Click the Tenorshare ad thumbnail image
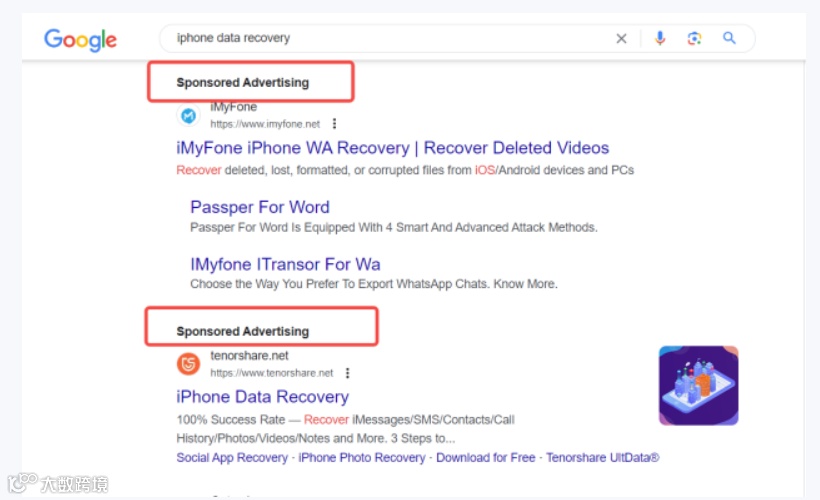The width and height of the screenshot is (820, 500). click(699, 385)
